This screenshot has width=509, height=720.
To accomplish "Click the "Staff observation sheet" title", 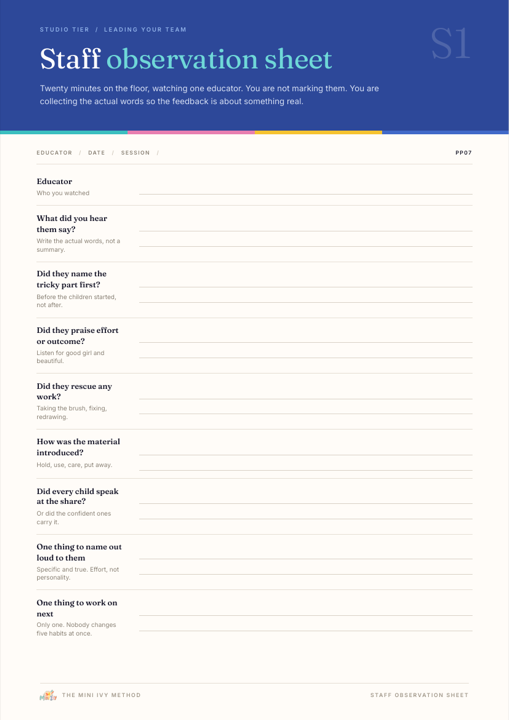I will coord(186,59).
